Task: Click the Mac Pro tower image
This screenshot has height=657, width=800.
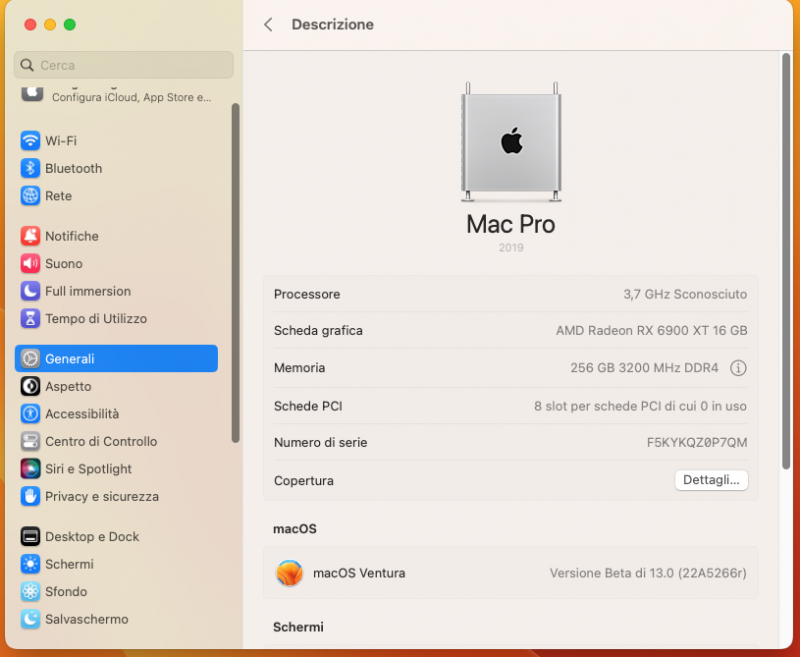Action: click(x=511, y=143)
